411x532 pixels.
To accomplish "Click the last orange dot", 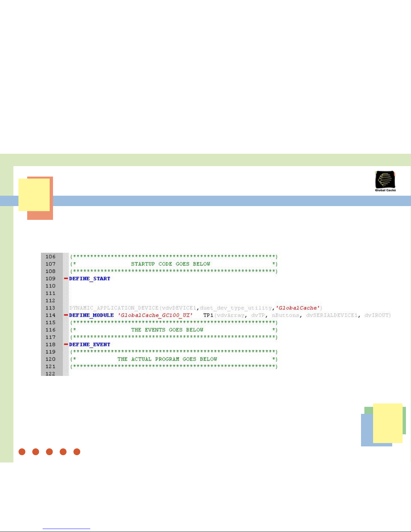I will click(x=77, y=452).
